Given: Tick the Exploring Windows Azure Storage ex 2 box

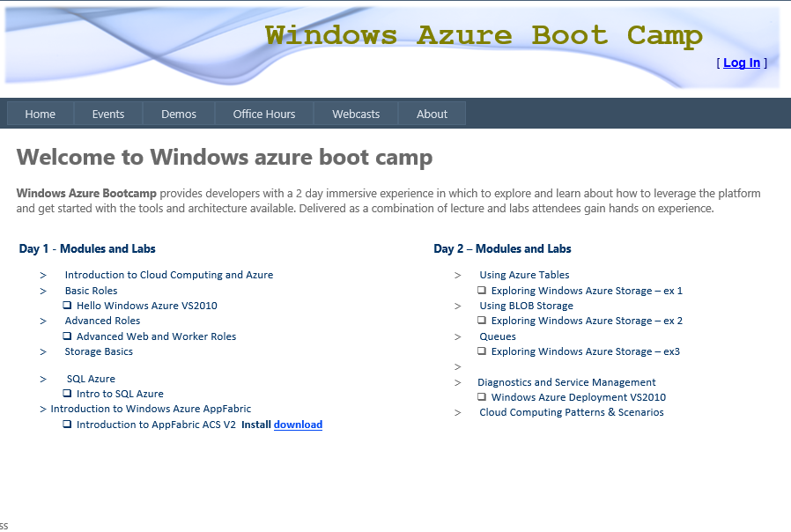Looking at the screenshot, I should (x=482, y=321).
